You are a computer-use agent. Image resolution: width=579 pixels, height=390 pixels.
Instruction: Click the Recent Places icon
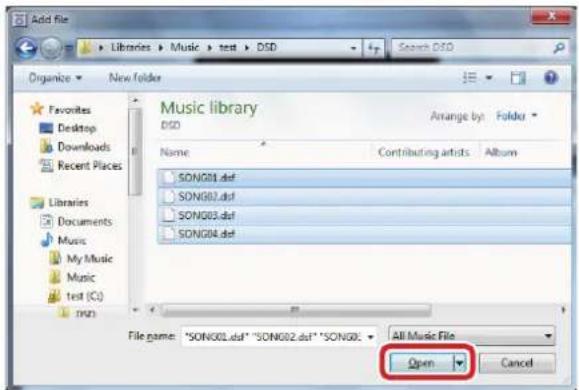point(46,165)
